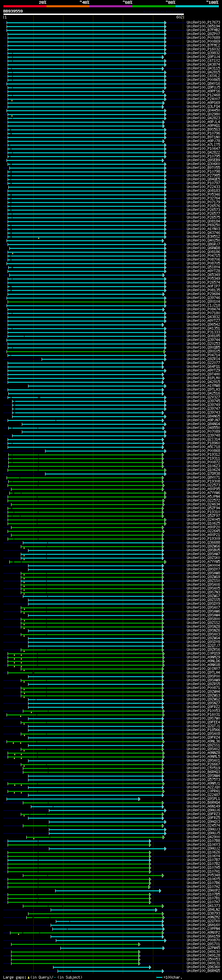Select UniRef100_P26667 label
This screenshot has height=980, width=222.
coord(203,764)
